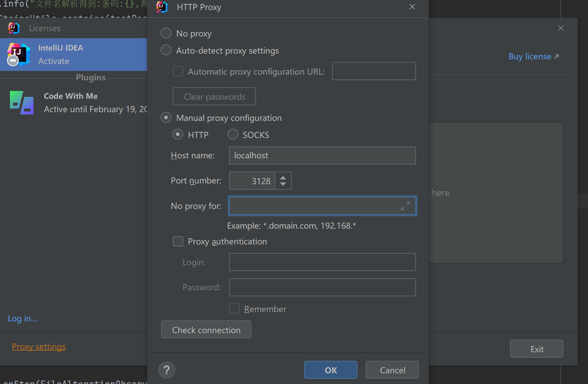This screenshot has height=384, width=588.
Task: Close the HTTP Proxy dialog
Action: pos(412,7)
